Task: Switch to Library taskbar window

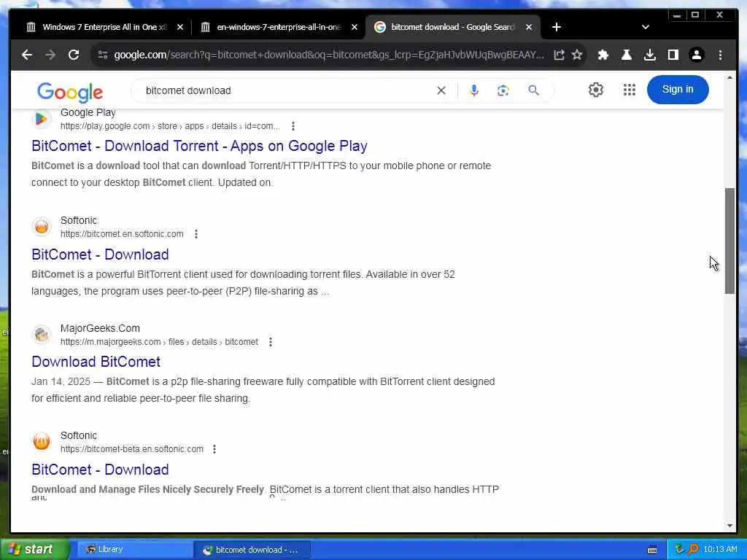Action: [133, 550]
